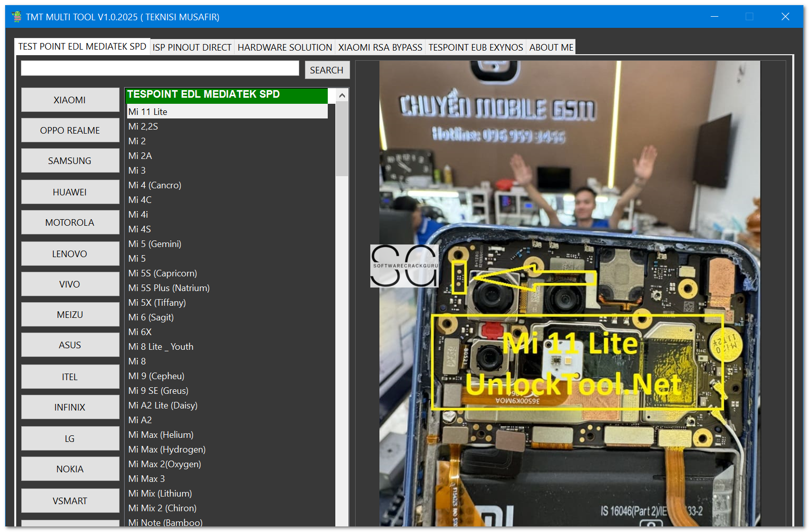Viewport: 809px width, 532px height.
Task: Click the list scroll-up arrow
Action: click(x=342, y=95)
